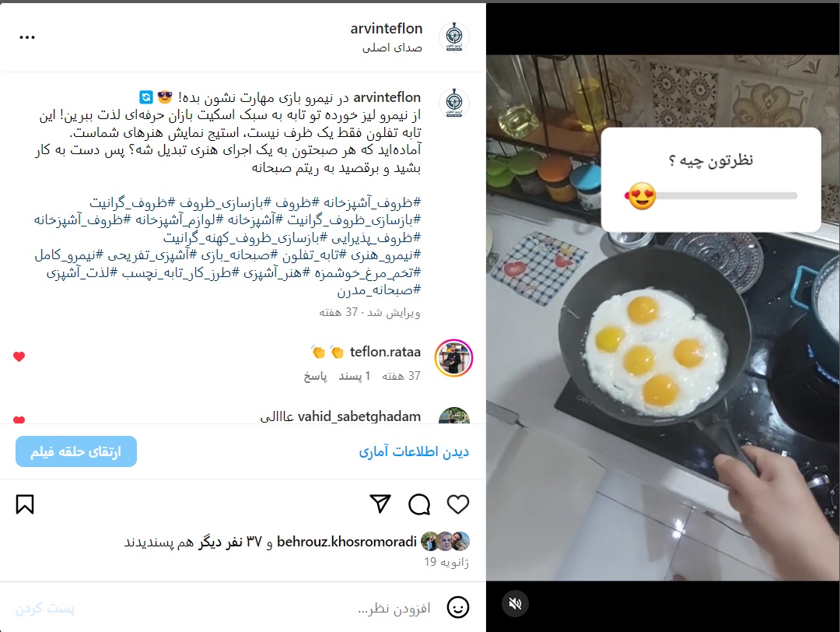Click the emoji slider heart-eyes handle
This screenshot has width=840, height=632.
(642, 196)
